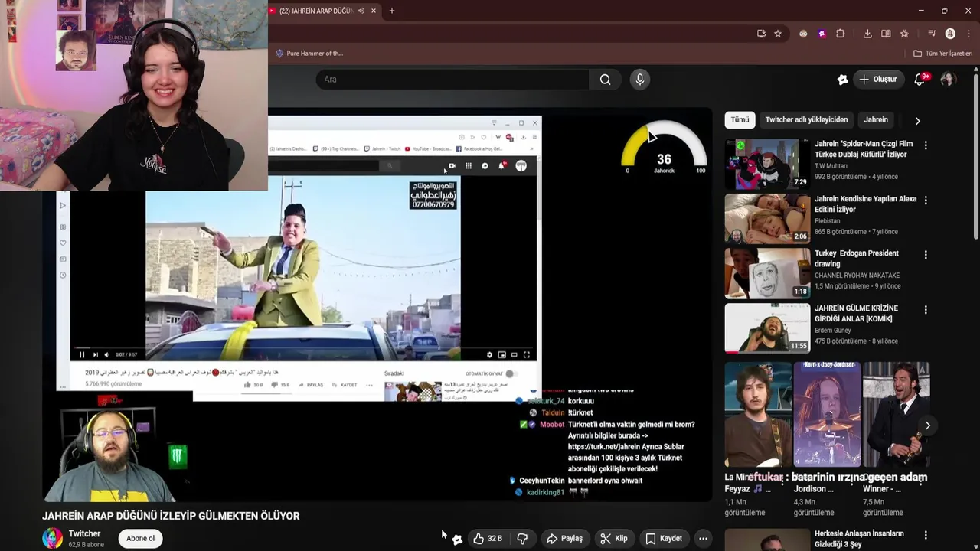Screen dimensions: 980x551
Task: Open the Spider-Man Çizgi Film video thumbnail
Action: pyautogui.click(x=767, y=164)
